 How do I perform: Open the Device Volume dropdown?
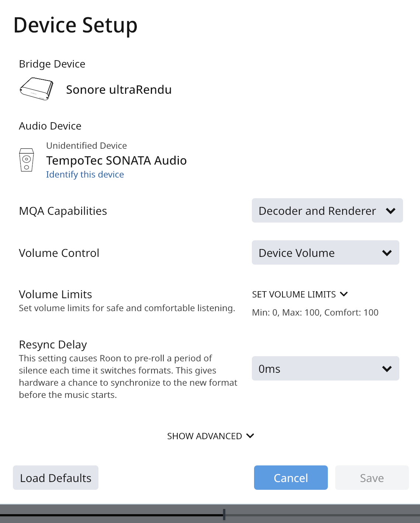[325, 253]
